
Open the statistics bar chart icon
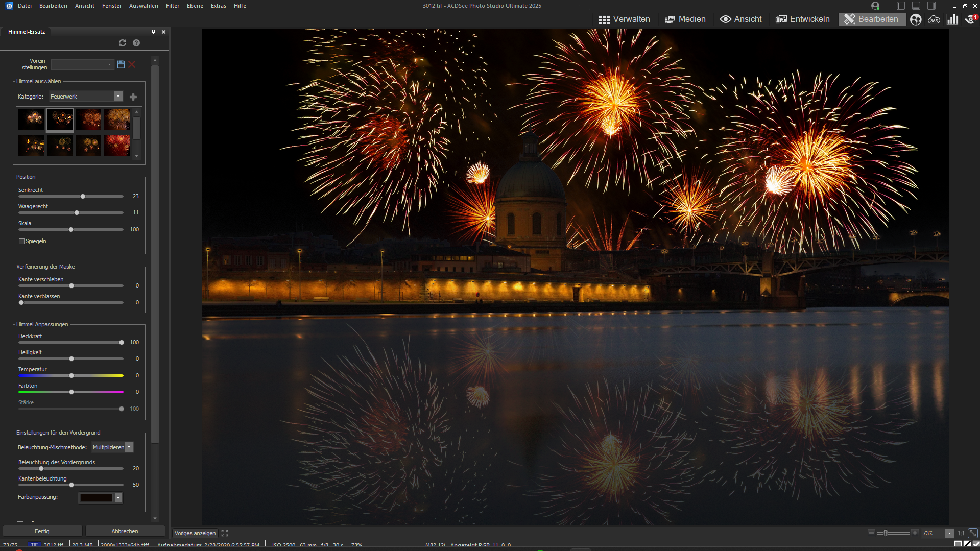point(952,19)
